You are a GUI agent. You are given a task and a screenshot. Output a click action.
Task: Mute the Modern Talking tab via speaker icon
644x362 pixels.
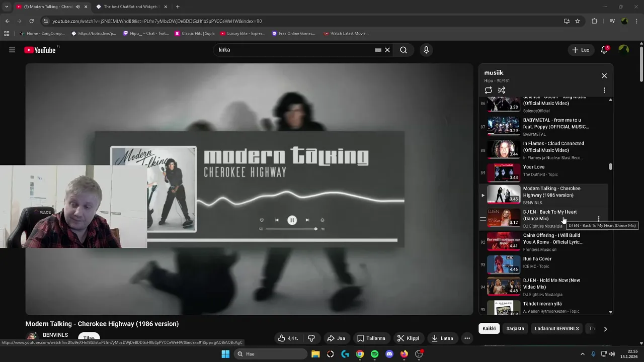click(x=77, y=7)
